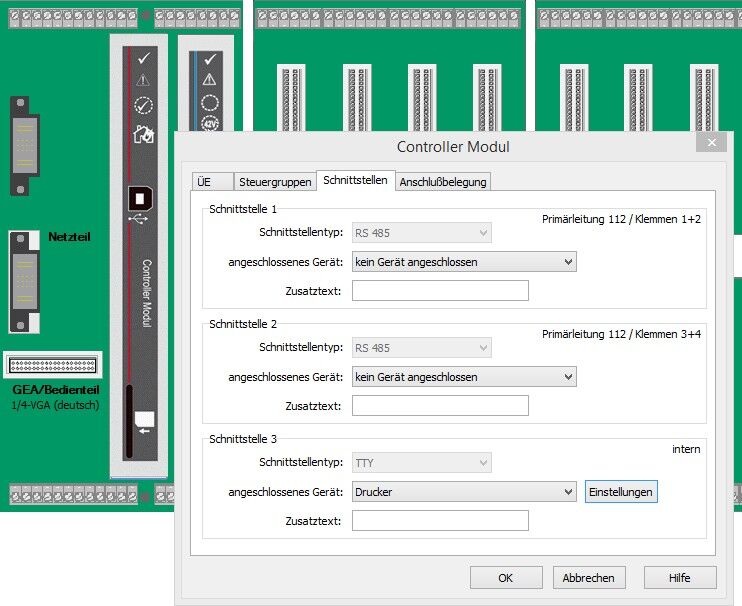Select the Schnittstellen tab
This screenshot has height=606, width=742.
pos(355,180)
